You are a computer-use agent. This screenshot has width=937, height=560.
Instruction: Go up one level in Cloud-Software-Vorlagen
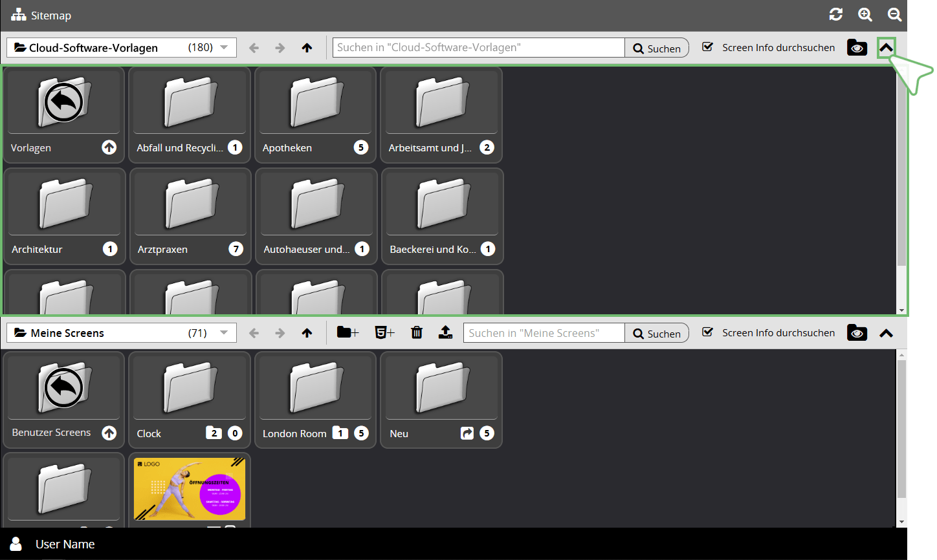pyautogui.click(x=307, y=48)
